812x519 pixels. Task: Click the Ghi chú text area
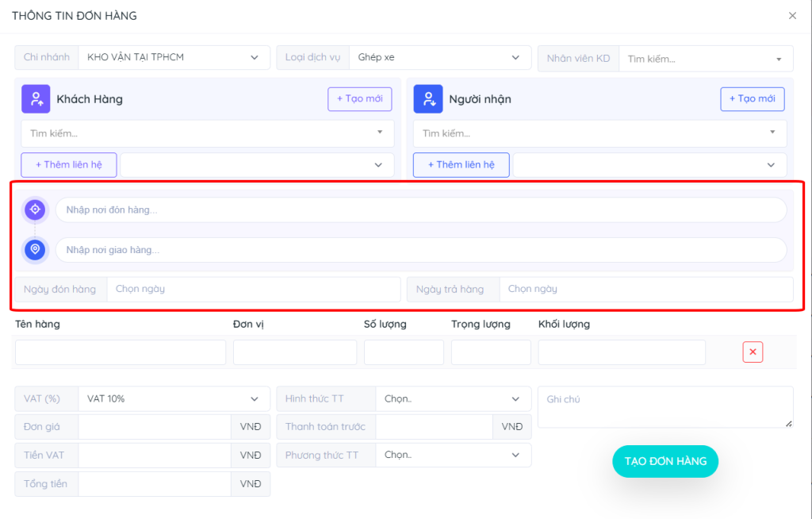click(665, 406)
